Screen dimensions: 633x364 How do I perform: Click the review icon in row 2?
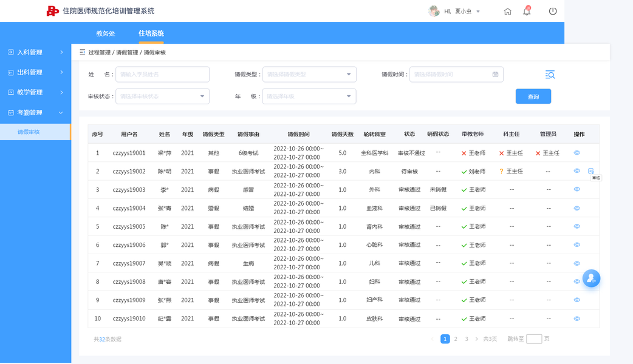[x=591, y=171]
